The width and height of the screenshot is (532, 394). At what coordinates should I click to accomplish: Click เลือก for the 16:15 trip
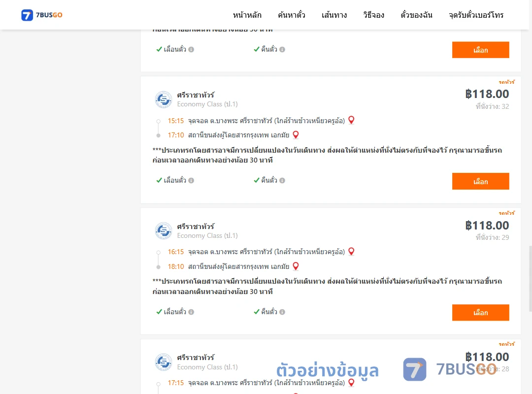[x=480, y=313]
